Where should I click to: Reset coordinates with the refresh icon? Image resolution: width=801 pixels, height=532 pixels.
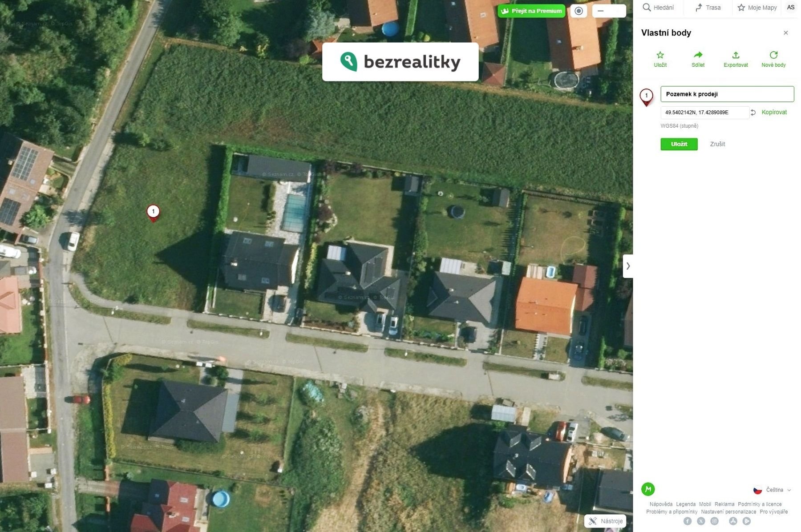pos(753,113)
